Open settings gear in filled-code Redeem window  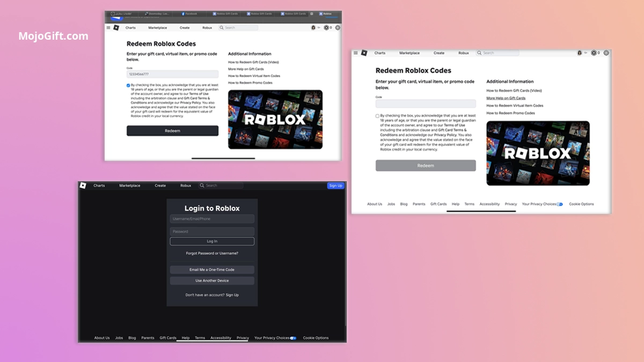pyautogui.click(x=338, y=27)
